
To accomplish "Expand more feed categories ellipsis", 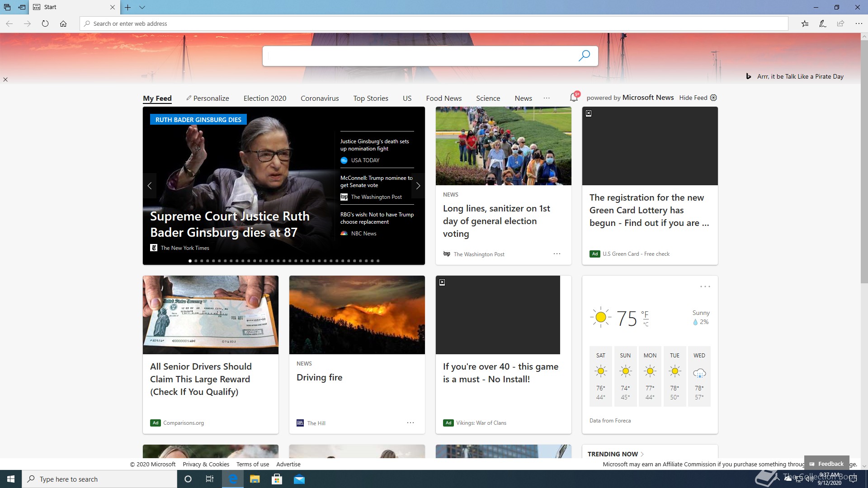I will (x=547, y=98).
